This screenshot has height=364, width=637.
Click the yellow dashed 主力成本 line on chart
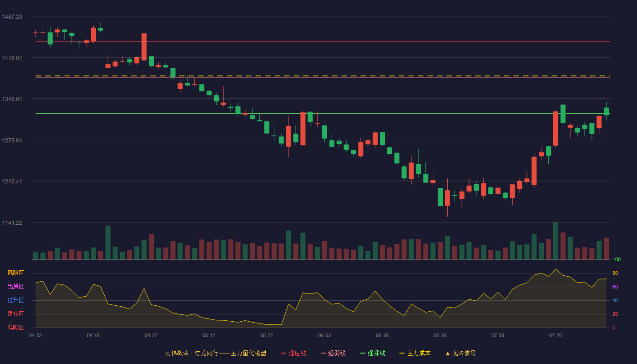[323, 76]
